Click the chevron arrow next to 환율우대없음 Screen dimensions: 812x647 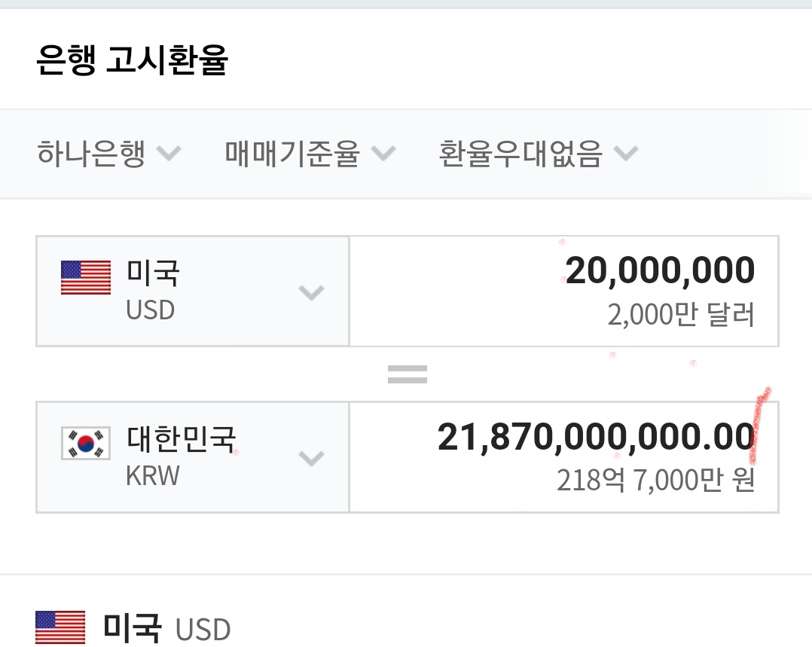coord(625,154)
